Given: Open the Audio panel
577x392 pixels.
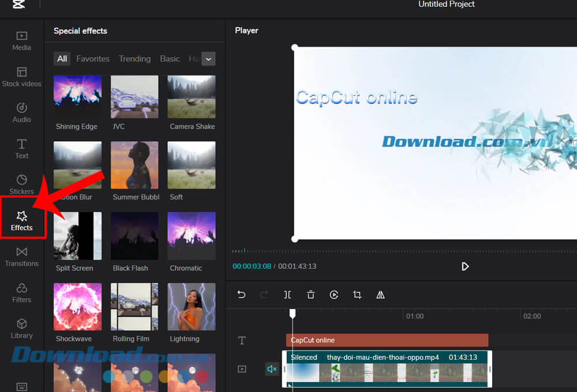Looking at the screenshot, I should [x=21, y=112].
